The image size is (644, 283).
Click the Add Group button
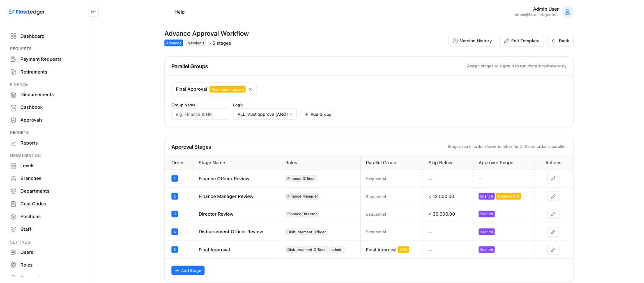click(x=317, y=114)
